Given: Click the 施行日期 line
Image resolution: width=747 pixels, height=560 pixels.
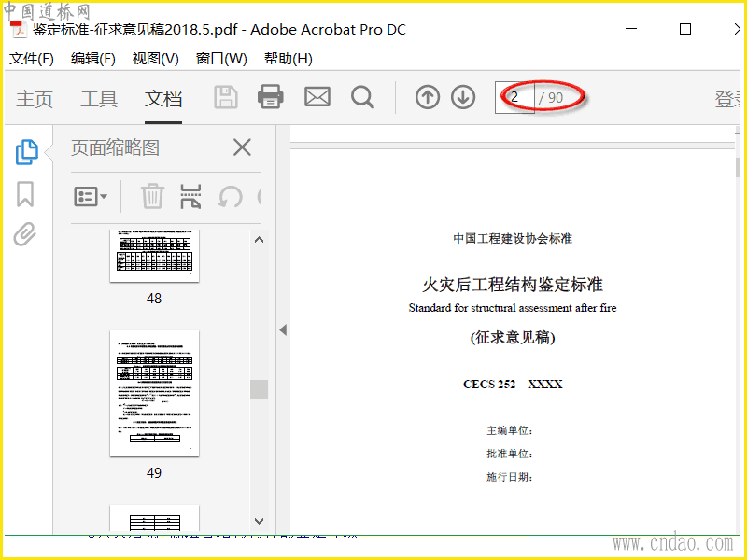Looking at the screenshot, I should click(x=509, y=477).
